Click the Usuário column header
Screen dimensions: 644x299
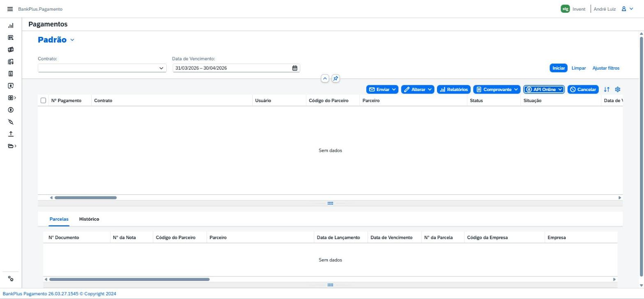tap(279, 100)
